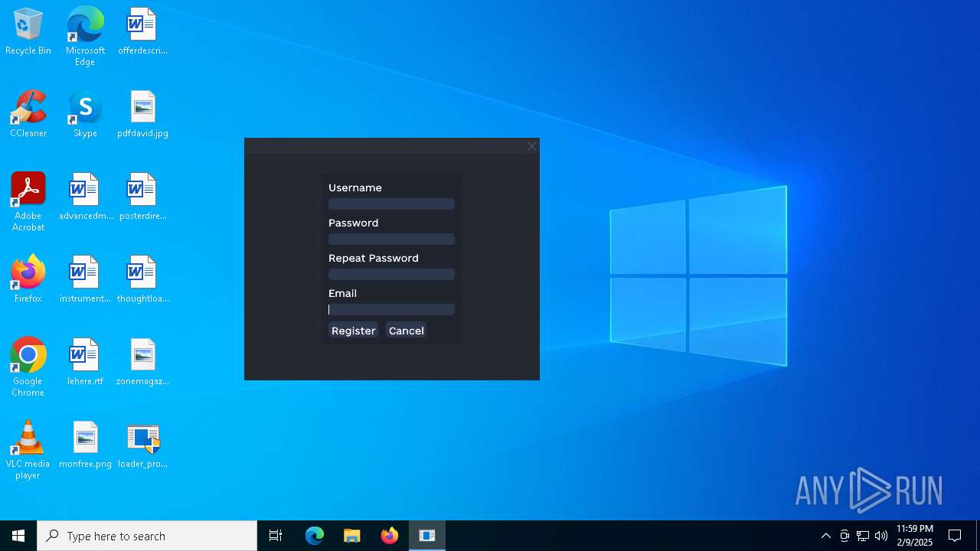The height and width of the screenshot is (551, 980).
Task: Launch Edge from the taskbar
Action: [315, 536]
